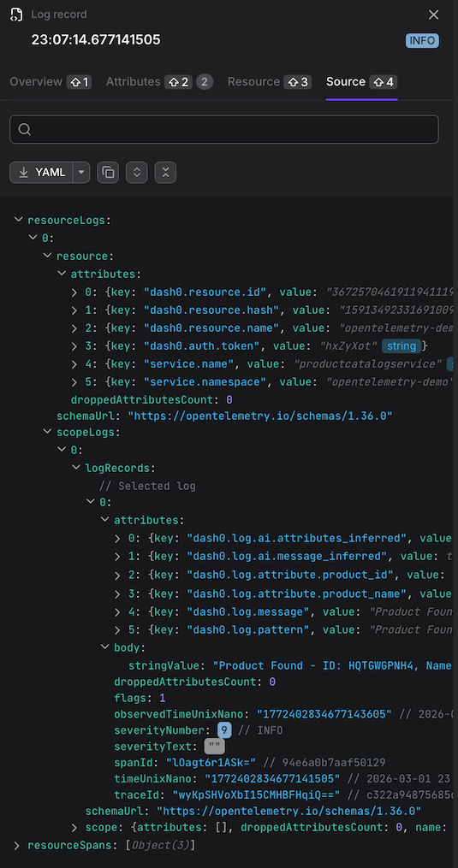This screenshot has height=868, width=458.
Task: Open the YAML format dropdown arrow
Action: coord(81,172)
